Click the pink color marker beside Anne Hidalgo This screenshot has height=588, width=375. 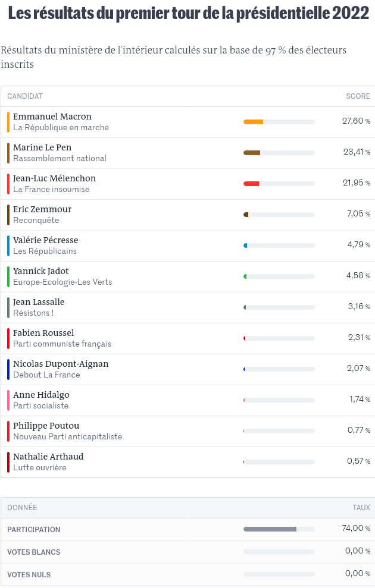click(x=8, y=400)
